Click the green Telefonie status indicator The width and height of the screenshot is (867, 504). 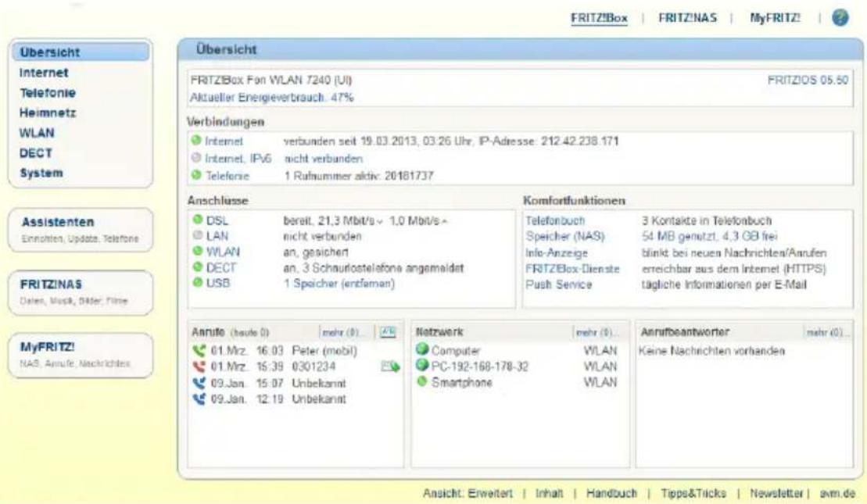click(x=196, y=175)
